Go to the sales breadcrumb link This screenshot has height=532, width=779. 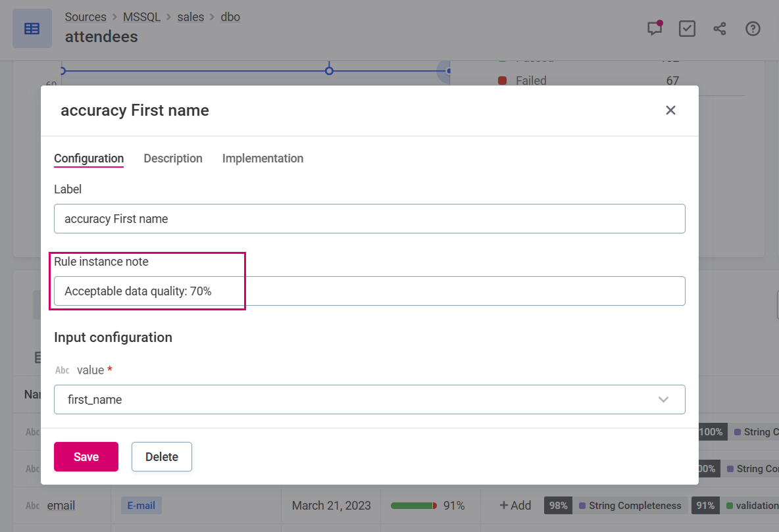(191, 17)
